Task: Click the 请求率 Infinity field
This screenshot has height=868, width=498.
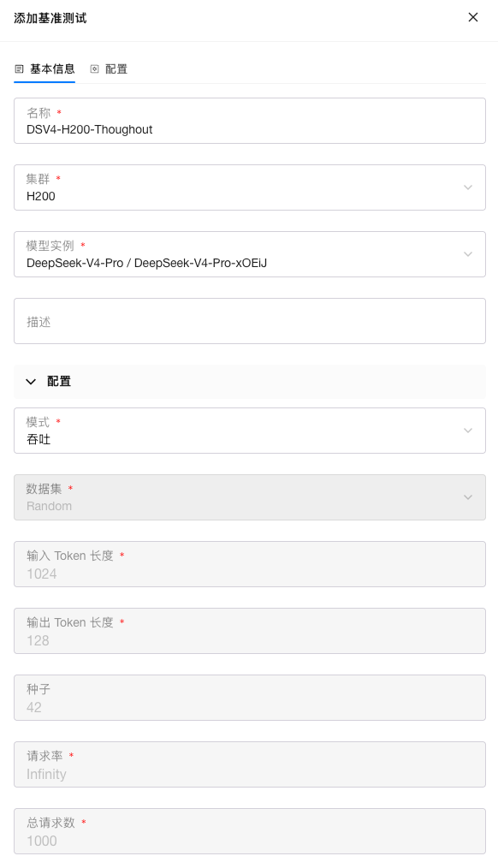Action: 250,764
